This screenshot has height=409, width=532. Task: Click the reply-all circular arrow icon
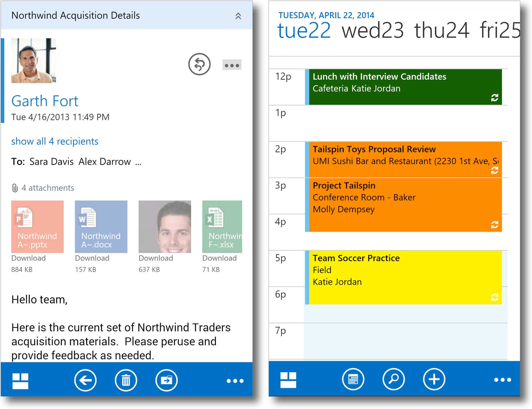pos(199,64)
